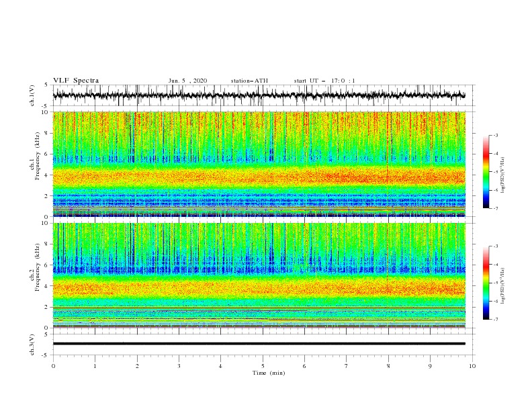The width and height of the screenshot is (532, 411).
Task: Click the ch.1 'Frequency (kHz)' axis label
Action: (37, 156)
